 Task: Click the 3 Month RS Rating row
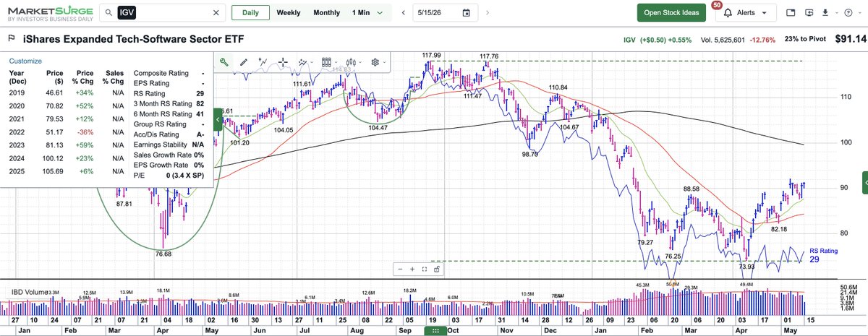(170, 103)
